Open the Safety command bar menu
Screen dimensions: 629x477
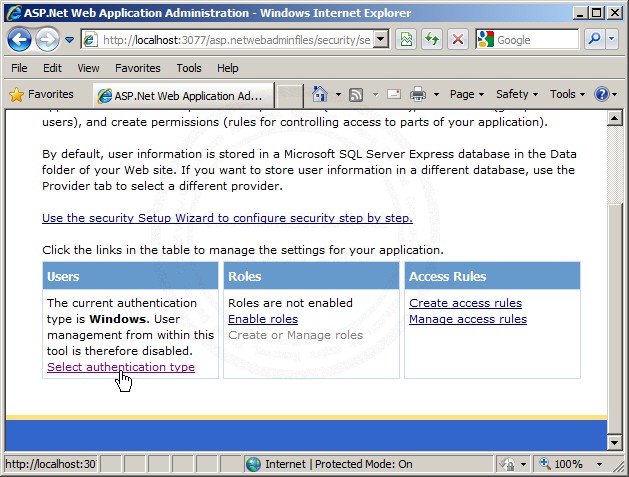[x=517, y=94]
